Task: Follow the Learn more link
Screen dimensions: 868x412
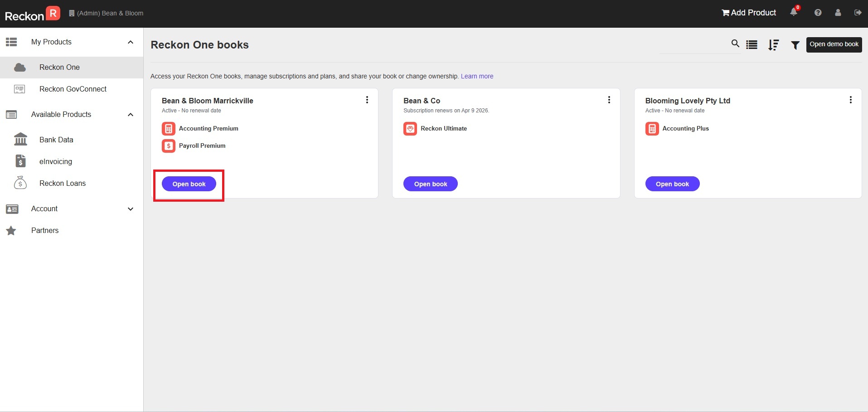Action: pyautogui.click(x=477, y=76)
